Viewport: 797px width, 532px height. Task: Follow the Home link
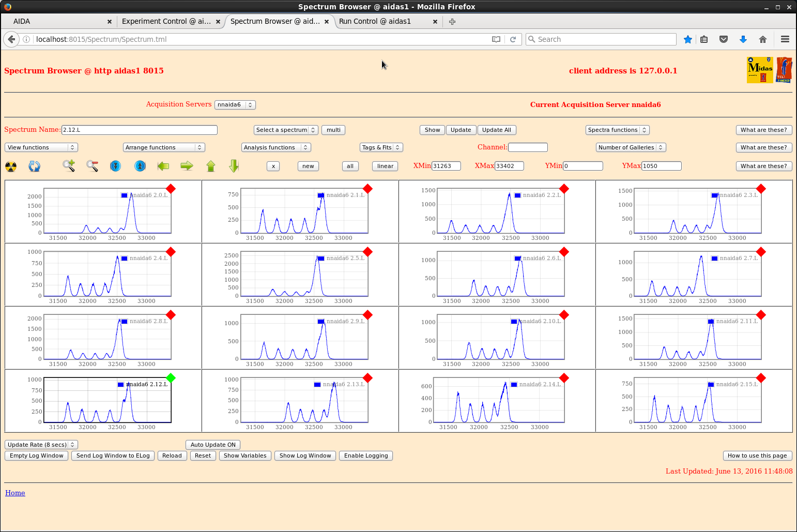click(x=15, y=493)
